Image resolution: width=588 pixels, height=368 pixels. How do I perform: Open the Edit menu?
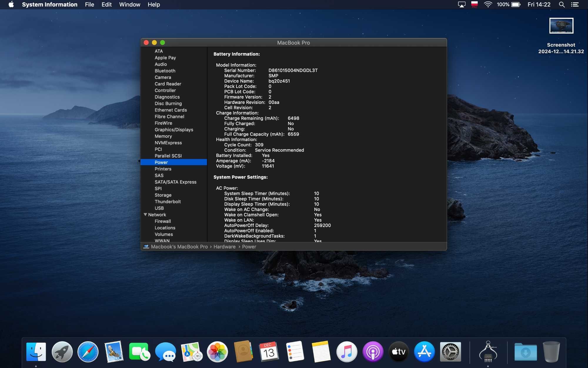(106, 4)
